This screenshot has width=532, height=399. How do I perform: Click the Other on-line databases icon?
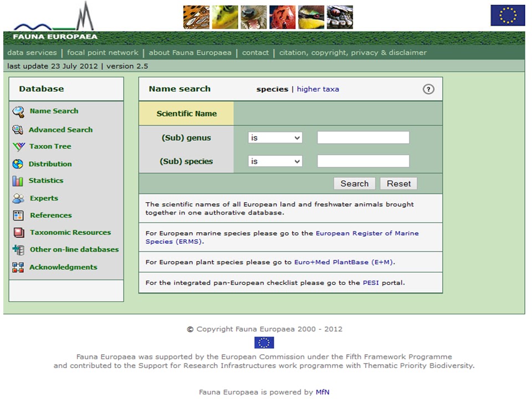coord(18,250)
